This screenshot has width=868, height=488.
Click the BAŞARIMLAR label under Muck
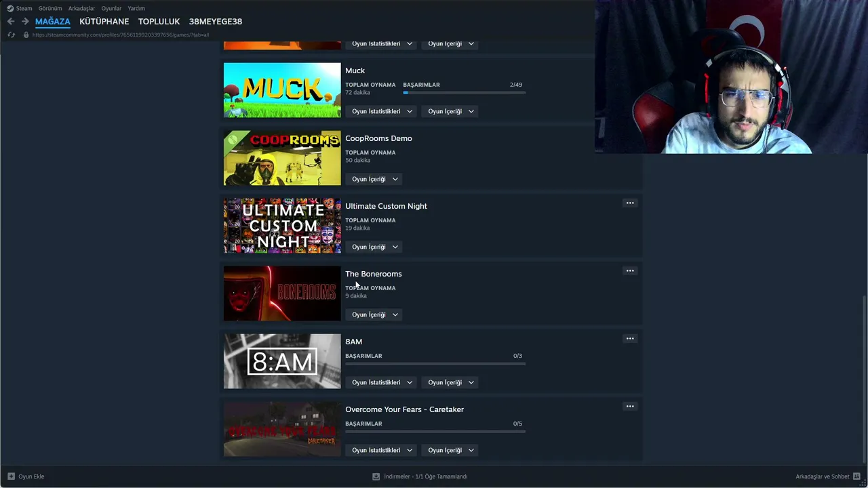pos(421,85)
